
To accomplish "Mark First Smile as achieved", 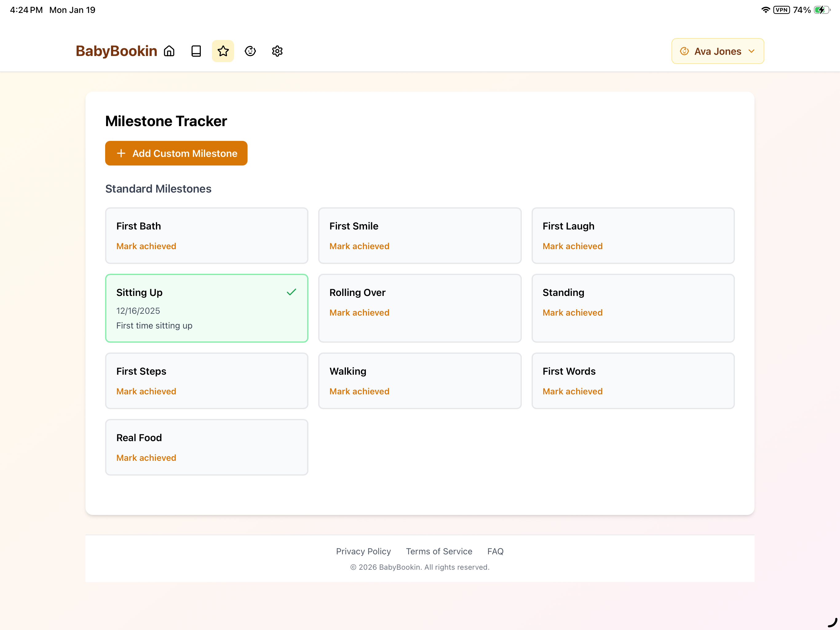I will click(359, 246).
